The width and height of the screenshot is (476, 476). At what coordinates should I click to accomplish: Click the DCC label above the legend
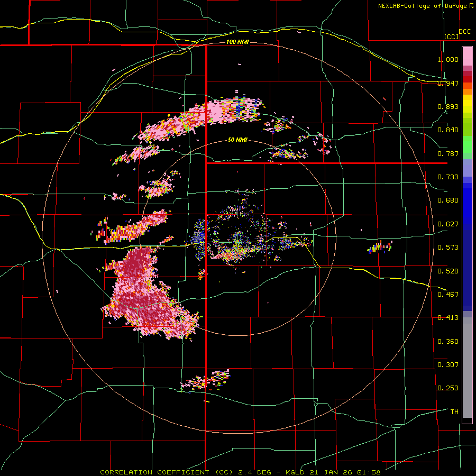coord(465,32)
